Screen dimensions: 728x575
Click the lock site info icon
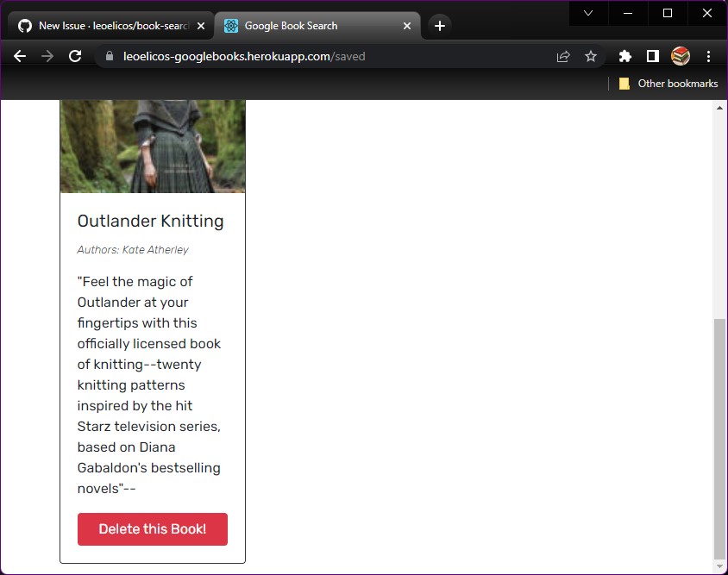(x=110, y=56)
